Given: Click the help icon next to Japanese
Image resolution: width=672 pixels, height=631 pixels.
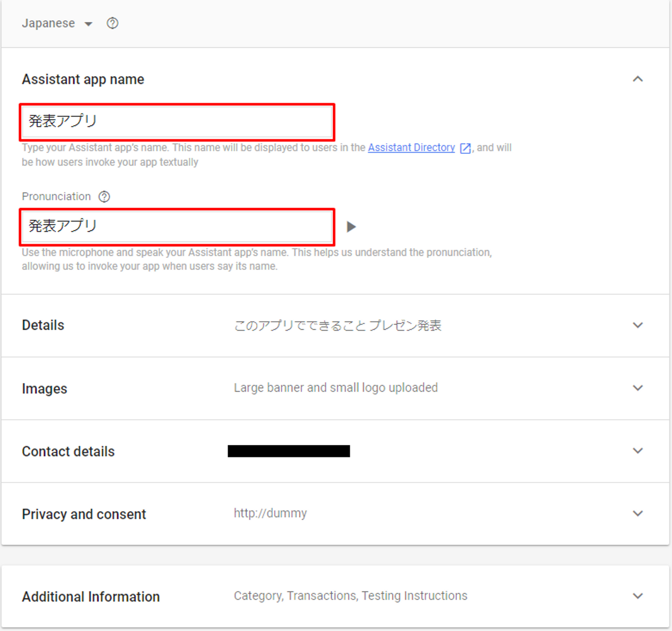Looking at the screenshot, I should click(112, 23).
